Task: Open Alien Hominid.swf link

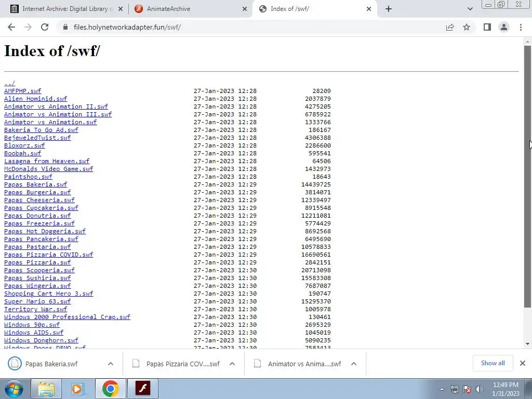Action: 36,99
